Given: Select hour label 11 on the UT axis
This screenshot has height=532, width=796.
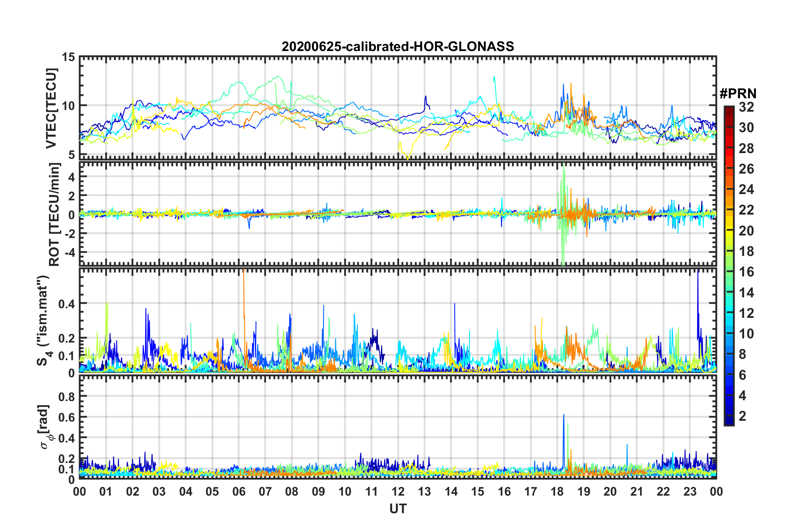Looking at the screenshot, I should coord(372,491).
